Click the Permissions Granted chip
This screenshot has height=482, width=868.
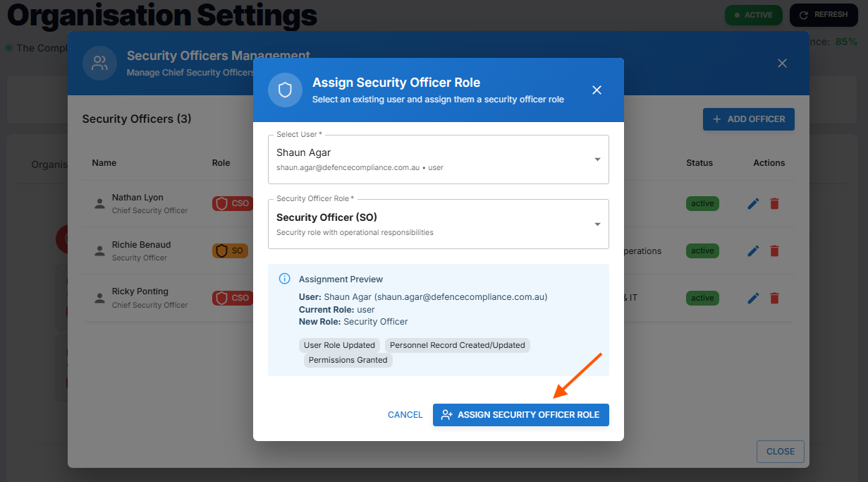[x=348, y=360]
